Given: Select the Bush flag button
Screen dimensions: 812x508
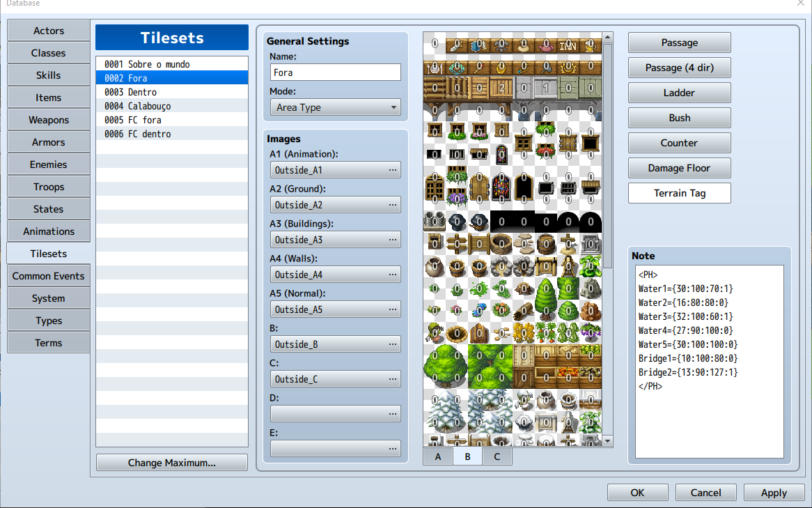Looking at the screenshot, I should [x=680, y=118].
